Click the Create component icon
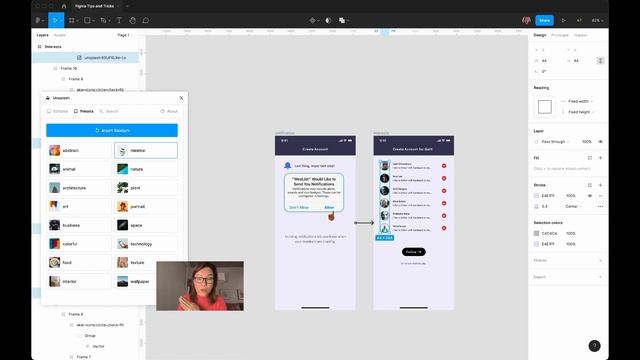640x360 pixels. point(313,20)
